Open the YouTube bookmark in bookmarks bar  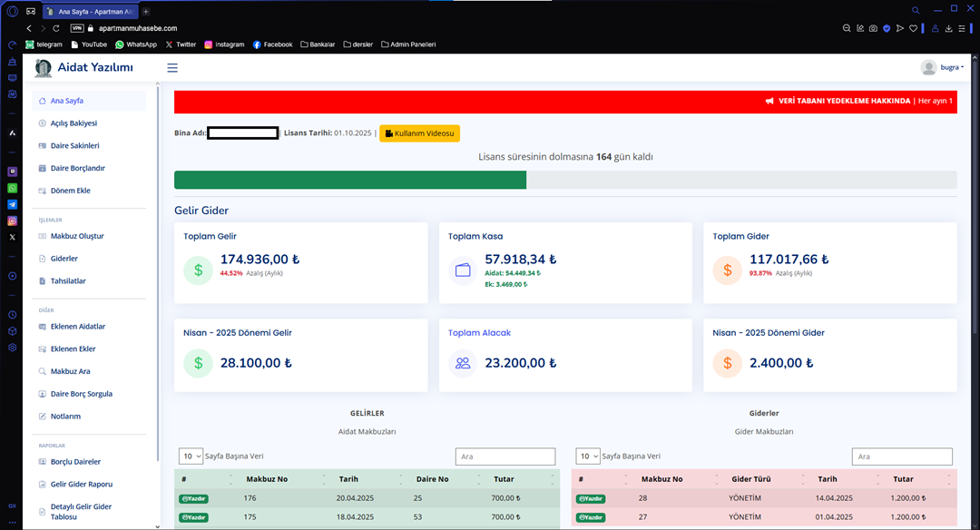[x=89, y=44]
